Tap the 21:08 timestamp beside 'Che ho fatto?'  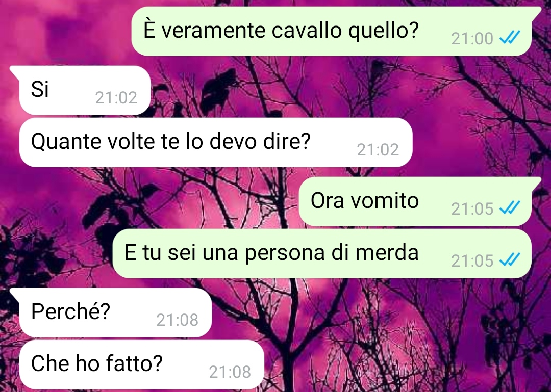click(230, 372)
